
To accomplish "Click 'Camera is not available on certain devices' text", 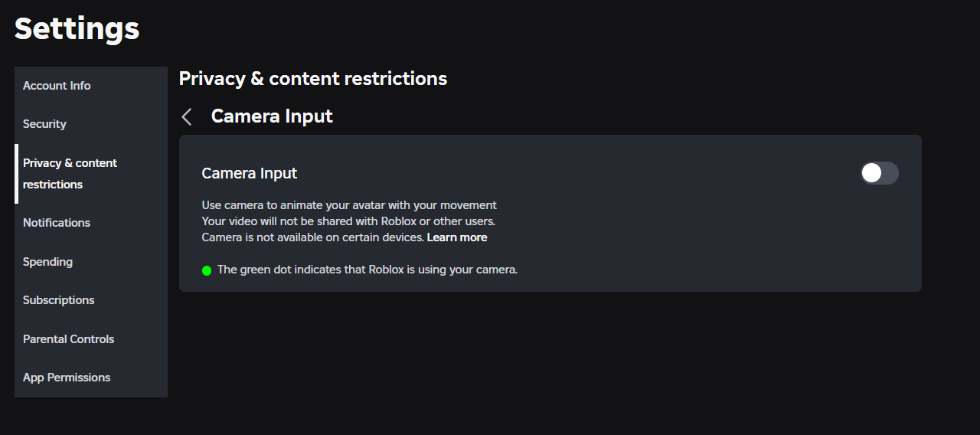I will coord(313,237).
